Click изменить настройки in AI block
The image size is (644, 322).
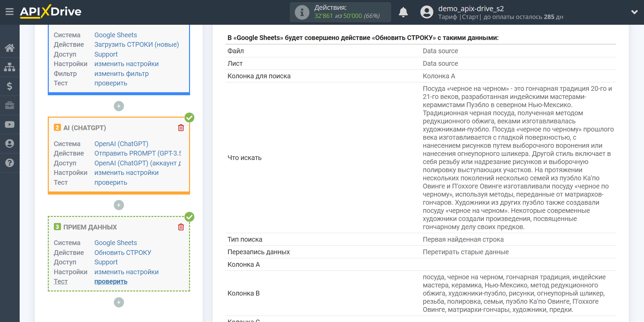tap(126, 173)
